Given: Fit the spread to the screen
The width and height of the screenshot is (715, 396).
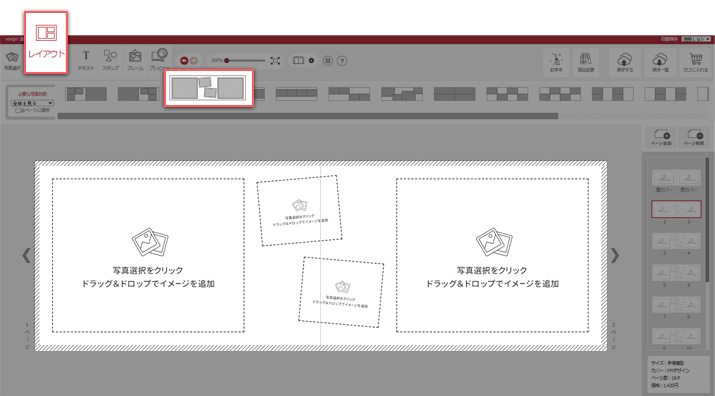Looking at the screenshot, I should (275, 61).
